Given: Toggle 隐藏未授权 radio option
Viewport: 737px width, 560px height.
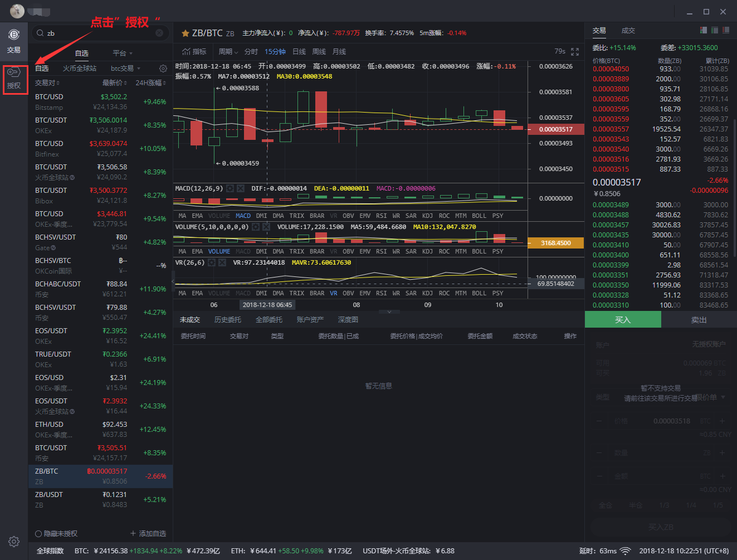Looking at the screenshot, I should pos(38,534).
